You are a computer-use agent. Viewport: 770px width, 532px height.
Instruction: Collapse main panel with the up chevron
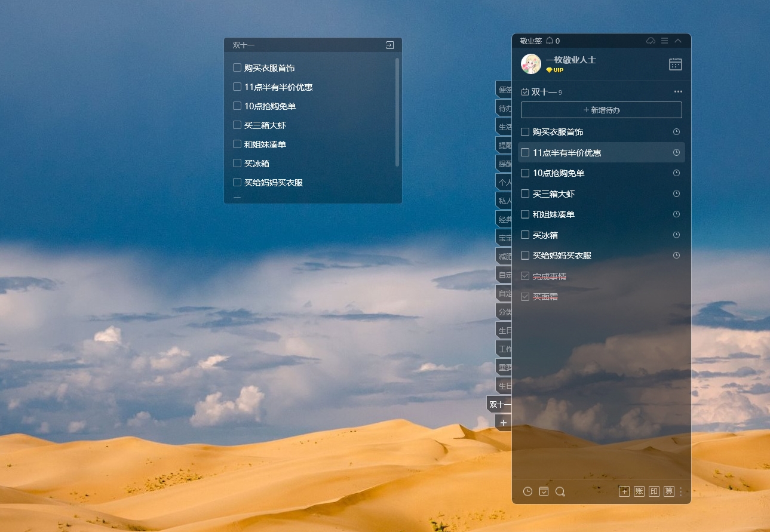(678, 41)
